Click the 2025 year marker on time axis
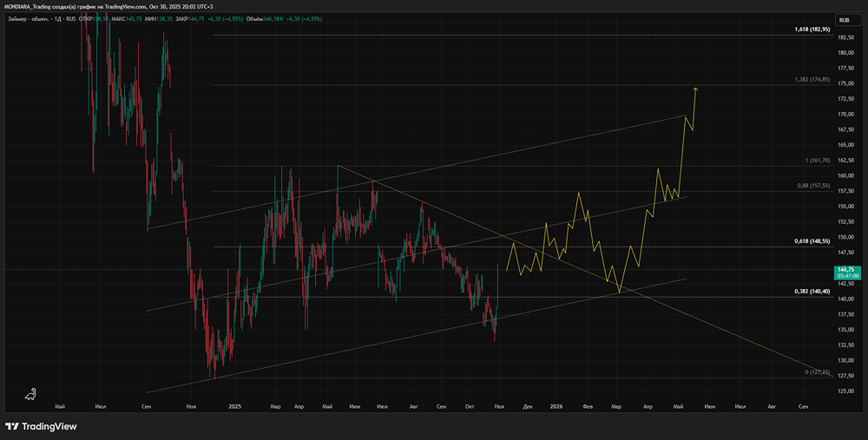Viewport: 868px width, 440px height. pos(234,406)
